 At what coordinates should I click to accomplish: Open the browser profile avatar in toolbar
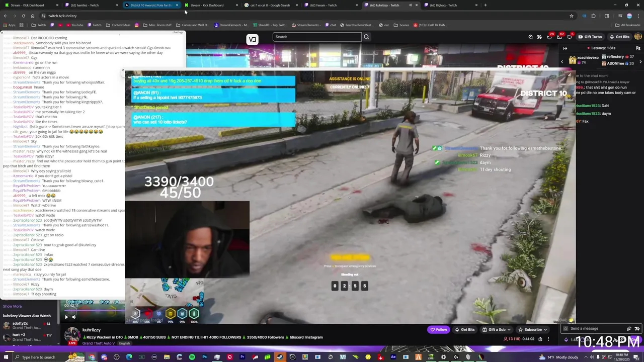click(x=629, y=16)
